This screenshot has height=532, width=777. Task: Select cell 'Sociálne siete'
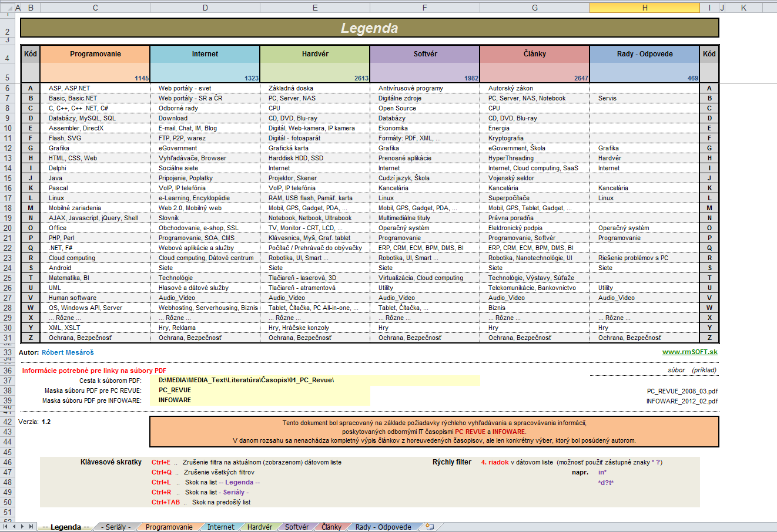205,168
